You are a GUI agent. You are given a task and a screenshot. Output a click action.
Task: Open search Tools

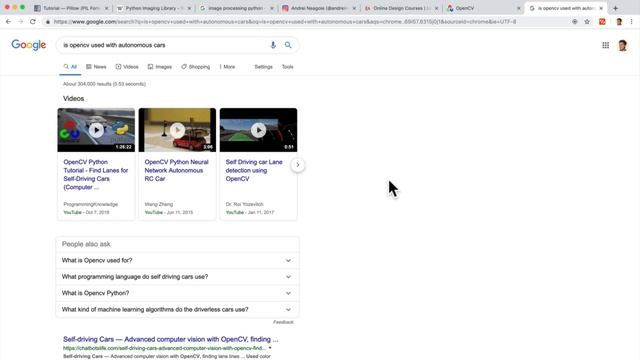(287, 67)
